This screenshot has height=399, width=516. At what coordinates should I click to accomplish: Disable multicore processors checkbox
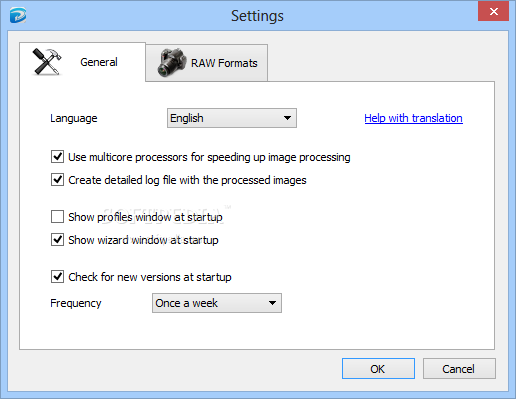[57, 157]
